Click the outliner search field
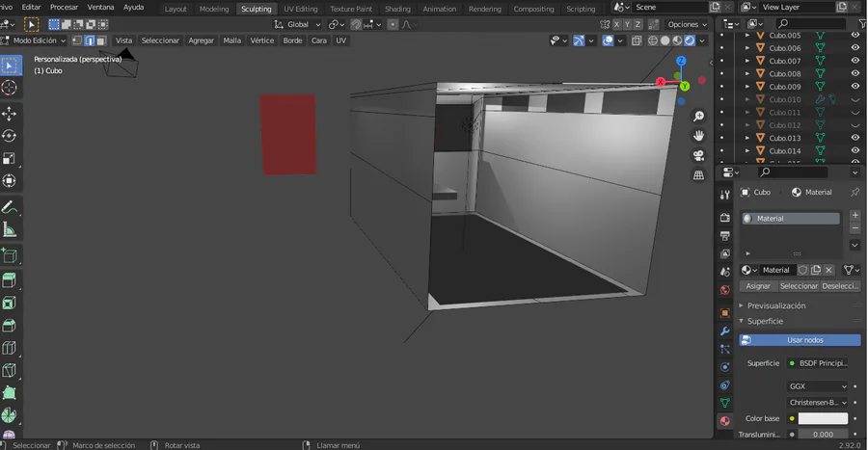868x450 pixels. [x=811, y=24]
